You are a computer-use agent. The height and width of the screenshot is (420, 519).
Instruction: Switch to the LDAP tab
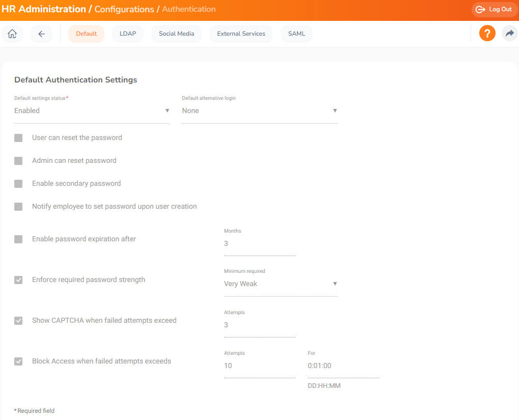[128, 34]
